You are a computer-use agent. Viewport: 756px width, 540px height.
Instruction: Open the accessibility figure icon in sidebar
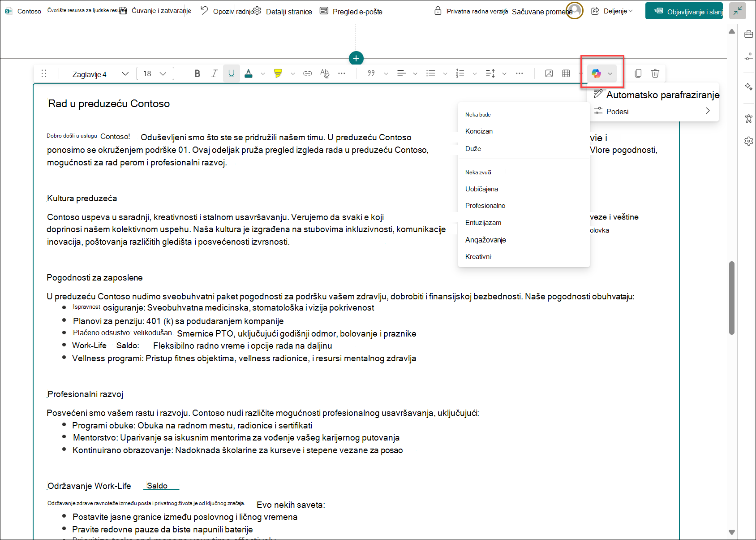tap(749, 119)
